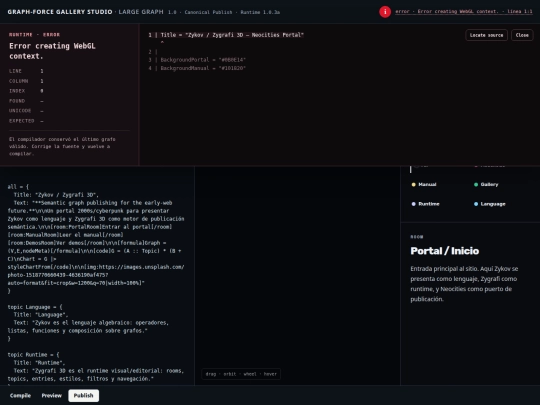Click the 'Error creating WebGL context.' heading
Image resolution: width=540 pixels, height=405 pixels.
[x=52, y=51]
